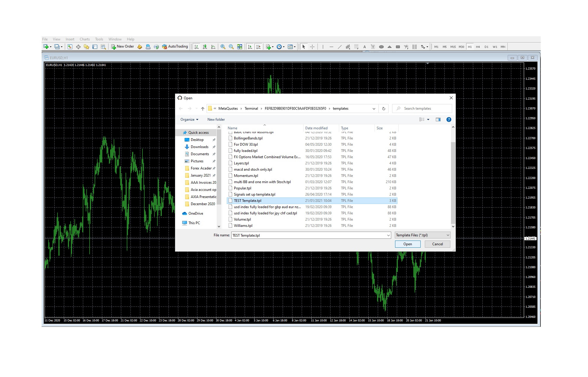The image size is (588, 377).
Task: Click the Open button in dialog
Action: pos(408,244)
